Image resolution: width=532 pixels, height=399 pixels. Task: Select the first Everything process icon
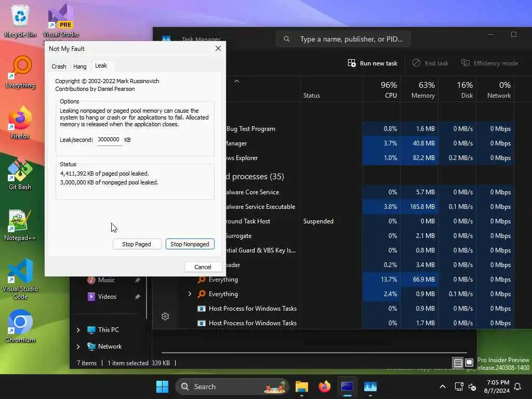pos(202,279)
